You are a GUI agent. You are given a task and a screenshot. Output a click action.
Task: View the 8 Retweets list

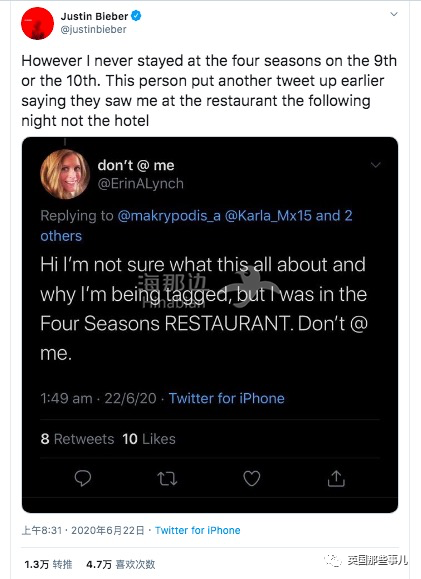(77, 439)
